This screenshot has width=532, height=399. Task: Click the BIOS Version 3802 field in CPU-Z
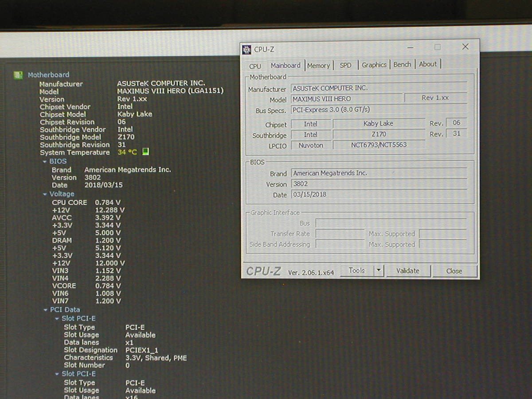coord(379,184)
